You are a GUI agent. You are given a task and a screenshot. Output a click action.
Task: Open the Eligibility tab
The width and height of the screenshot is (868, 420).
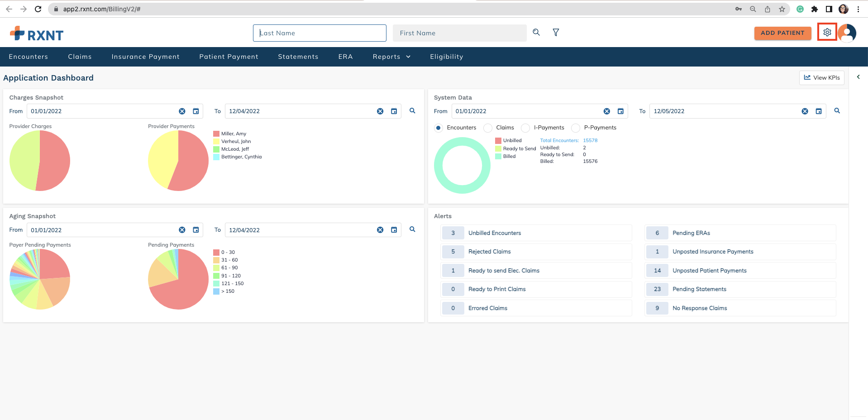click(447, 57)
